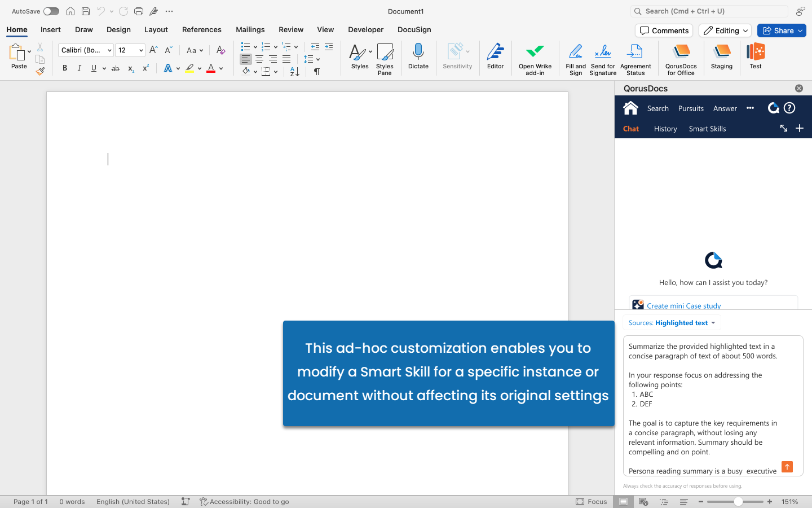Click the Sort A to Z icon
This screenshot has width=812, height=508.
[294, 72]
